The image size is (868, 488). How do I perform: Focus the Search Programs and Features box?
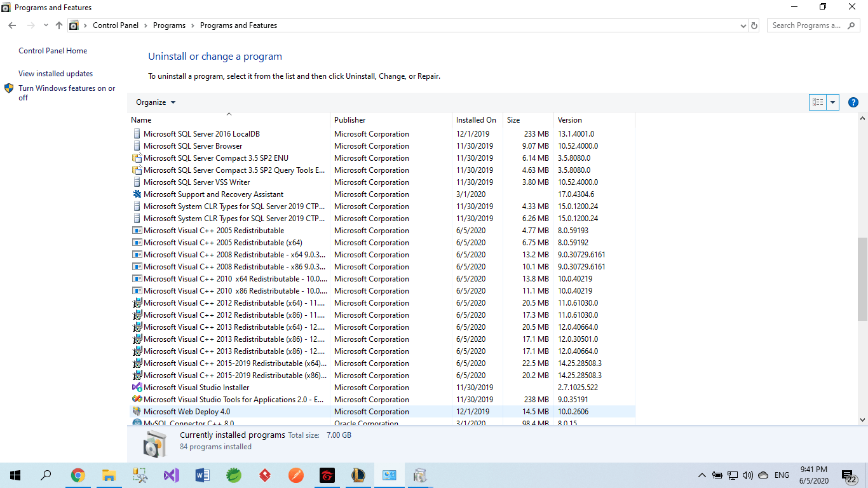813,25
